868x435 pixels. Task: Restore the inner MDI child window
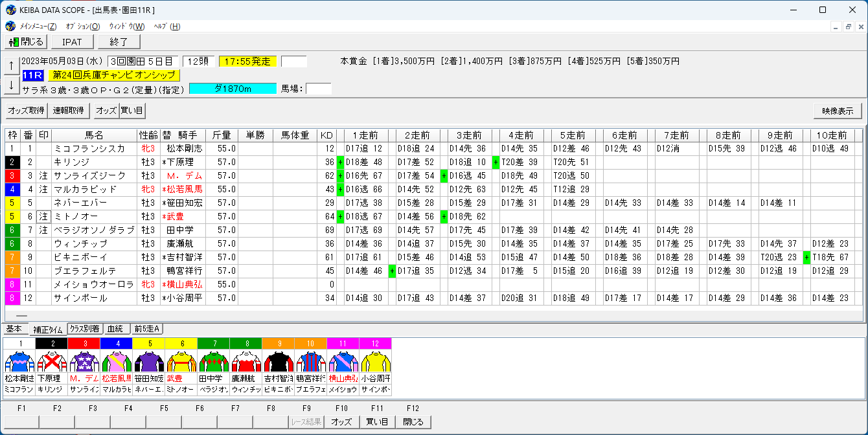(848, 27)
